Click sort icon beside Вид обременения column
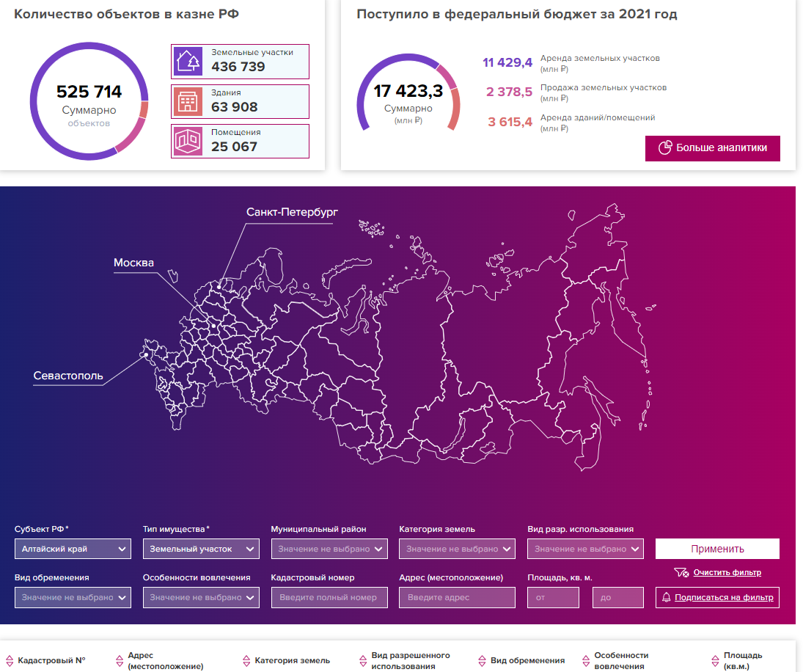The width and height of the screenshot is (803, 672). coord(483,661)
